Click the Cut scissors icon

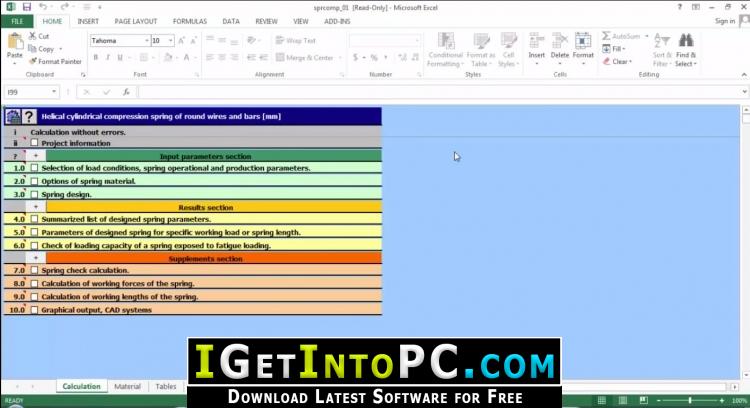coord(33,36)
